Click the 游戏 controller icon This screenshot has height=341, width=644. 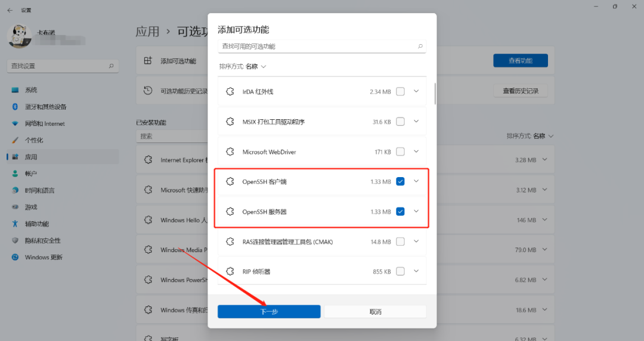[x=15, y=207]
